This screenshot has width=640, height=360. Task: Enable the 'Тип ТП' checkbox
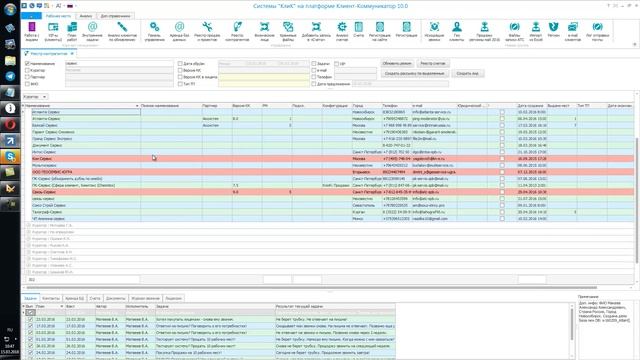180,84
